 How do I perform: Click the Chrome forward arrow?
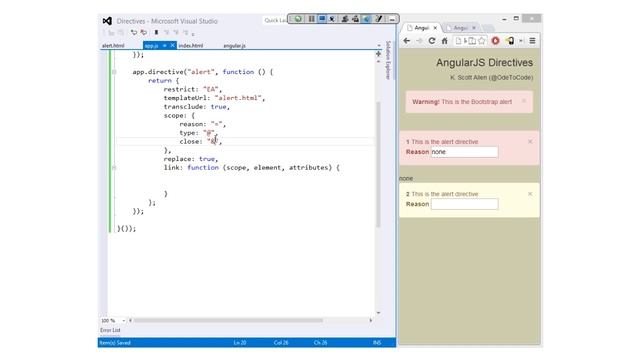click(419, 41)
